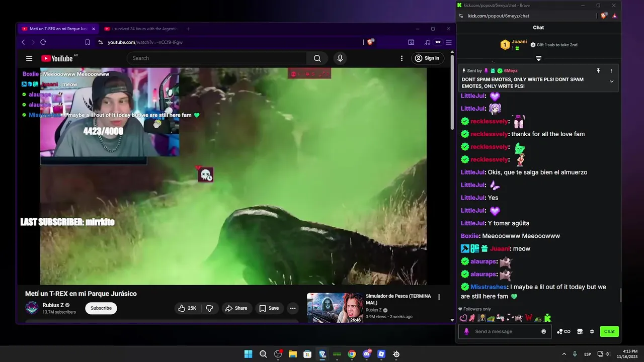Viewport: 644px width, 362px height.
Task: Click 'Gift 1 sub to take 2nd'
Action: tap(554, 45)
